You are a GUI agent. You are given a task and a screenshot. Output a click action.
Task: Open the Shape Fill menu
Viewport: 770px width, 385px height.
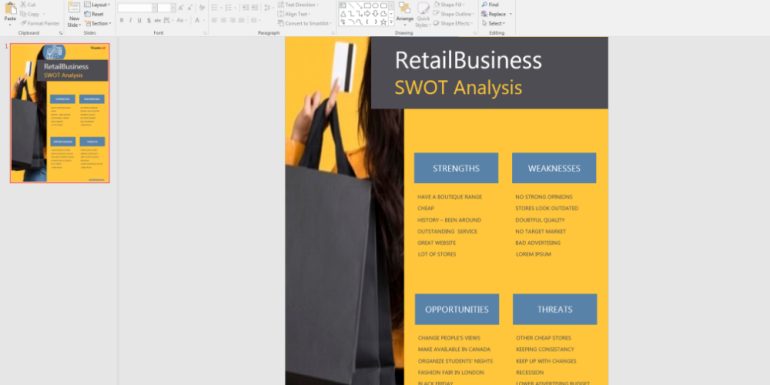tap(451, 4)
